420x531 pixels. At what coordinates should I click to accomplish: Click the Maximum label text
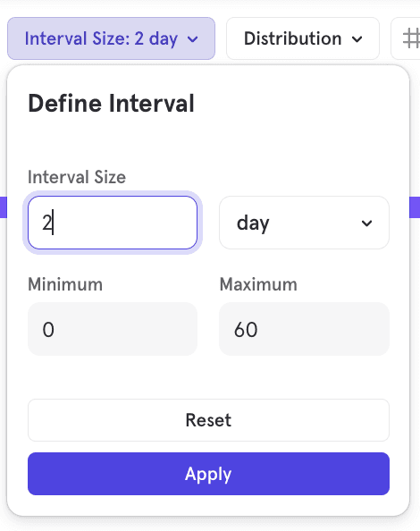coord(258,284)
